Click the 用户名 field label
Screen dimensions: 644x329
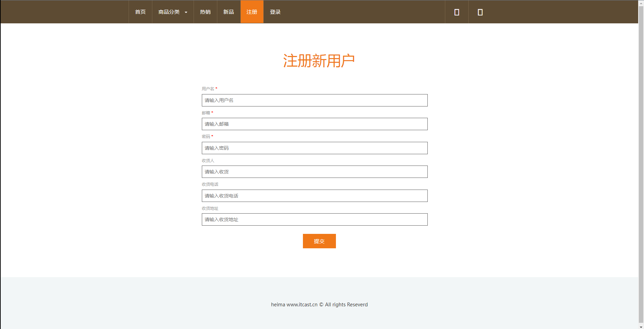[208, 89]
